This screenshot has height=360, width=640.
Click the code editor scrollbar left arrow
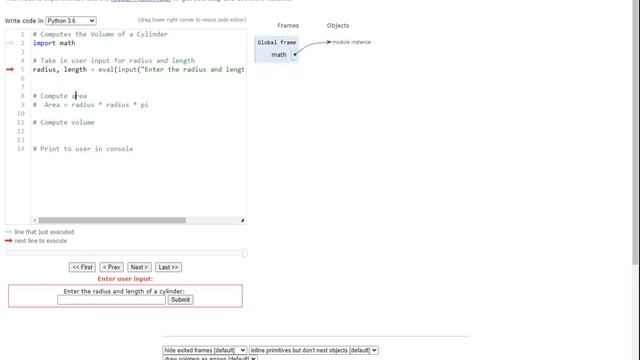tap(35, 220)
